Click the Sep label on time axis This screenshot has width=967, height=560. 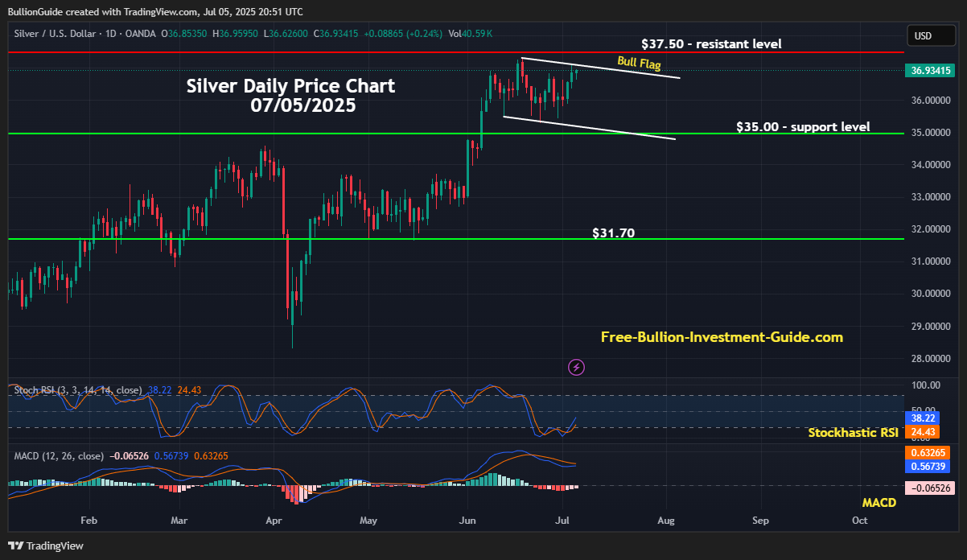(761, 521)
